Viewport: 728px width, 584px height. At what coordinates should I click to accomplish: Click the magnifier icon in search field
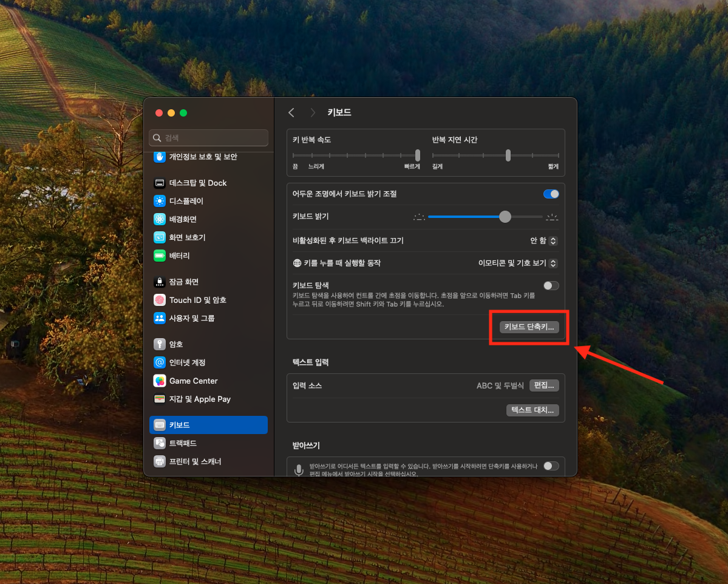point(157,138)
